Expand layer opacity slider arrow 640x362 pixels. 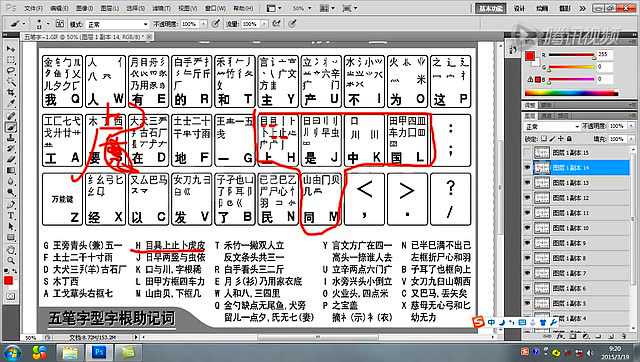click(x=631, y=127)
